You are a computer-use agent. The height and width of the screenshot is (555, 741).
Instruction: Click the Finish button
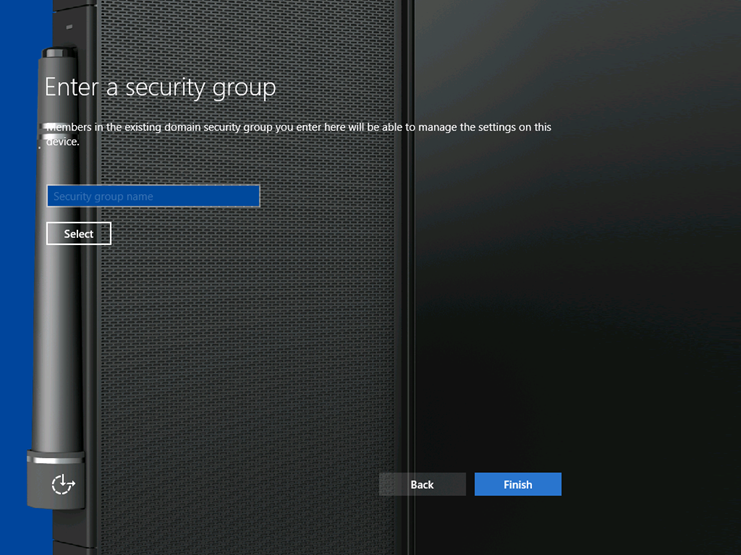(518, 484)
